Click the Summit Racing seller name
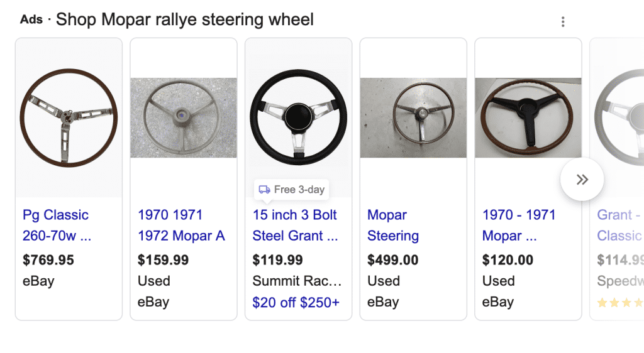Screen dimensions: 644x353 297,281
